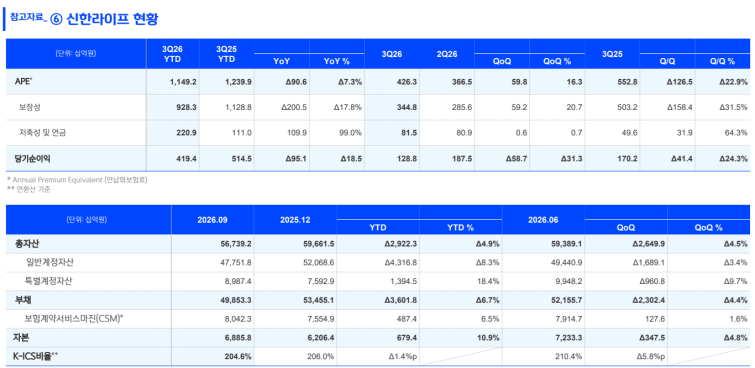The height and width of the screenshot is (368, 755).
Task: Select net income value 419.4
Action: (187, 158)
